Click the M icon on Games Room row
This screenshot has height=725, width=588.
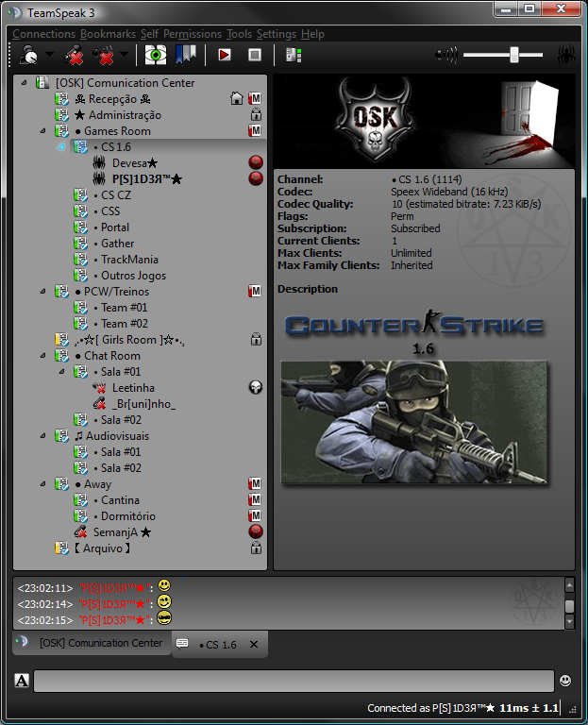[255, 130]
